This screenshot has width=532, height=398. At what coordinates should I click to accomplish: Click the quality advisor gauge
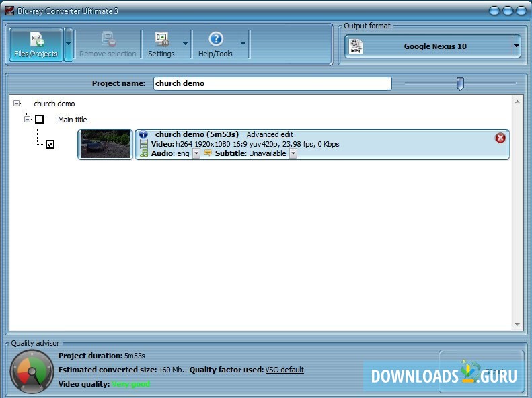pos(31,372)
